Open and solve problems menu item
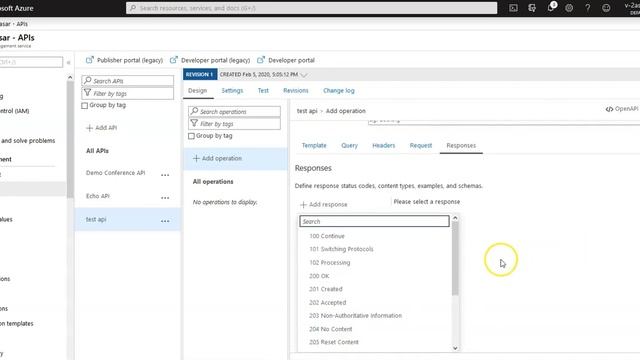Screen dimensions: 640x360 28,140
